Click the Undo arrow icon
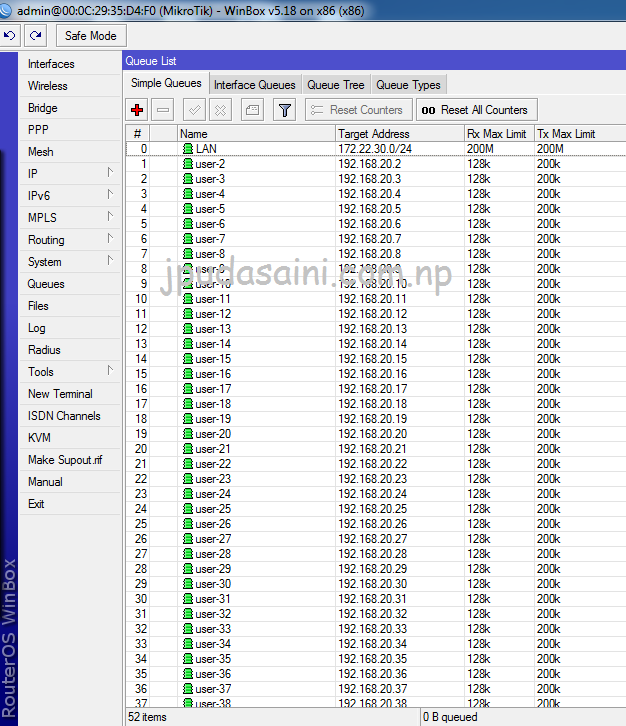Screen dimensions: 626x726 (x=9, y=36)
